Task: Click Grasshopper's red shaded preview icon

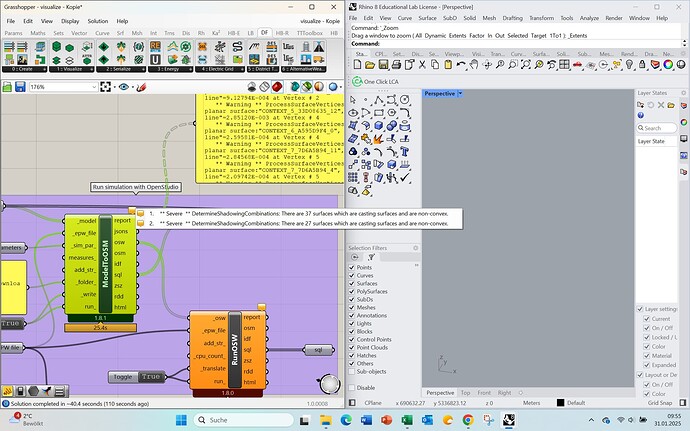Action: [x=277, y=87]
